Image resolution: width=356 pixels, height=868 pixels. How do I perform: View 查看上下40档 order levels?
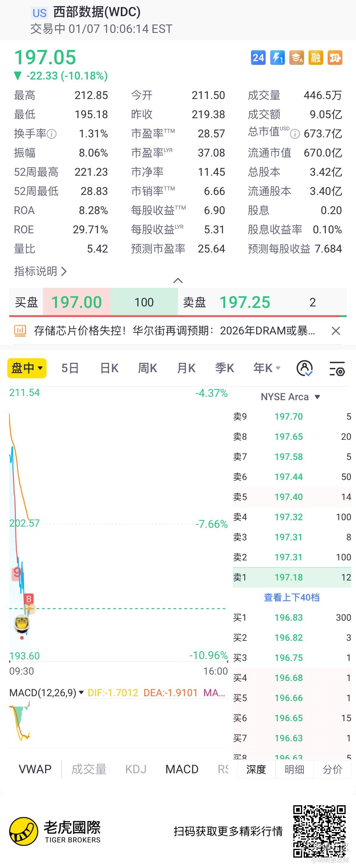[292, 598]
